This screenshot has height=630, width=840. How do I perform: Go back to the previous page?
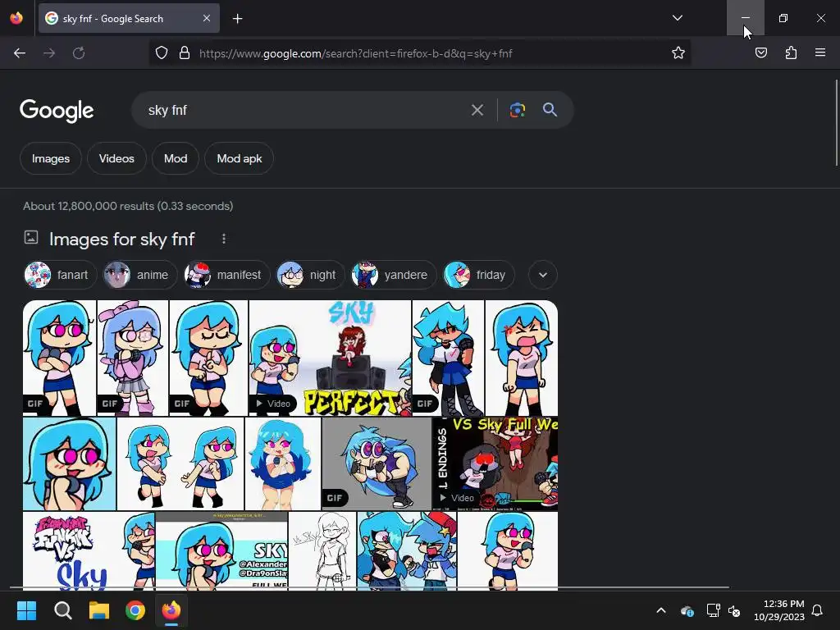point(20,53)
